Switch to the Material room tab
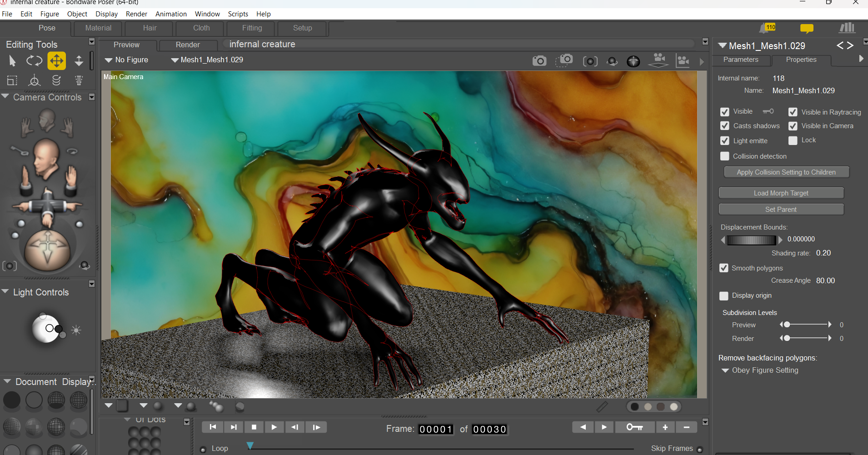This screenshot has width=868, height=455. click(x=98, y=28)
